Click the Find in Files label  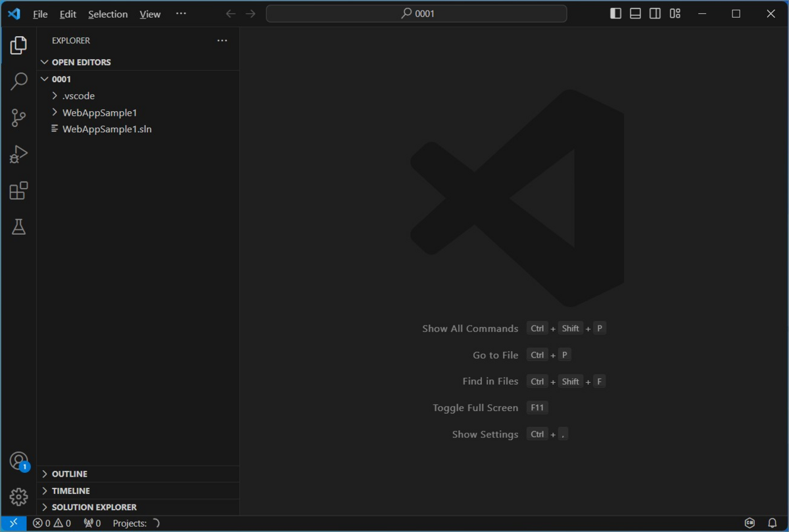(490, 381)
